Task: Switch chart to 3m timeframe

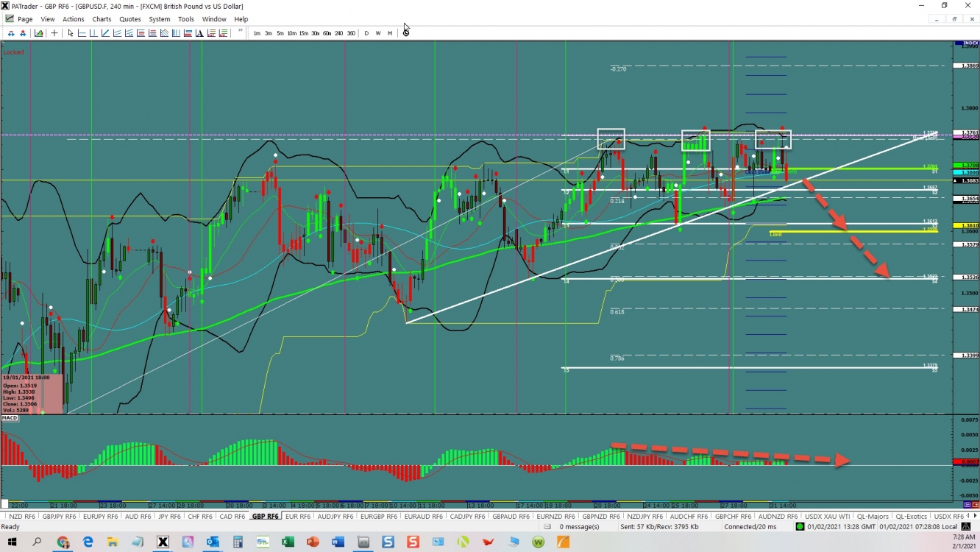Action: 269,33
